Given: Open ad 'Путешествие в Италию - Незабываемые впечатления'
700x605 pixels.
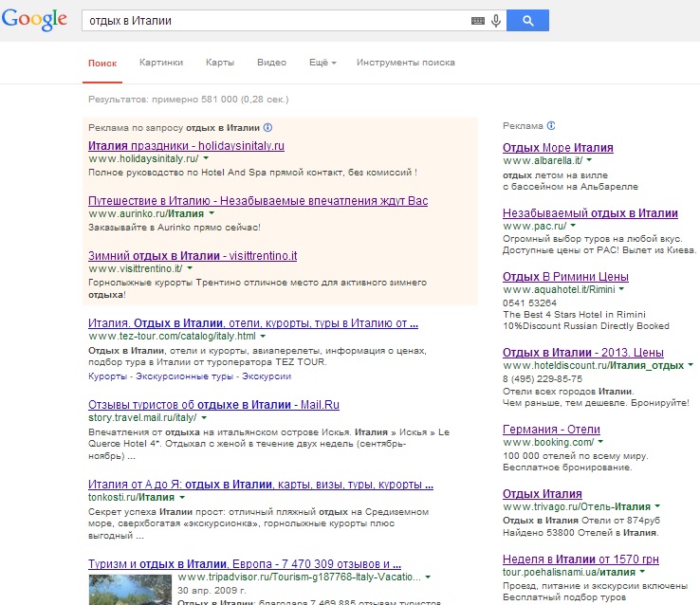Looking at the screenshot, I should pos(258,201).
